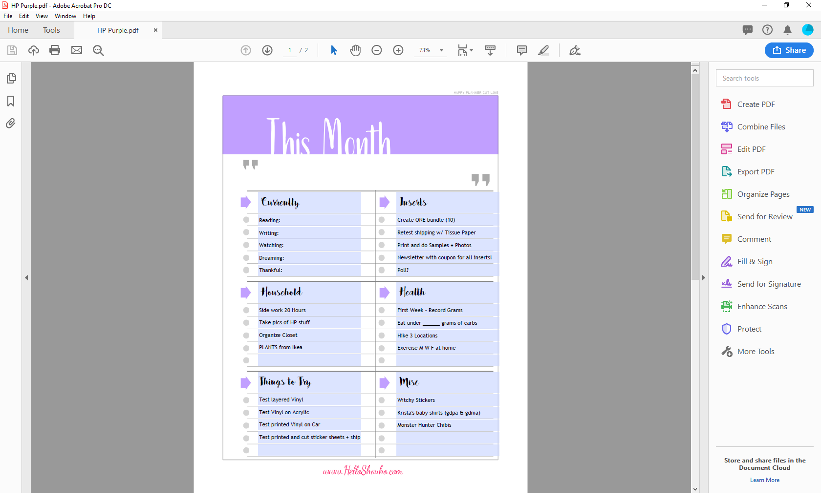Select the Highlight text pen tool
The width and height of the screenshot is (821, 504).
pos(543,50)
